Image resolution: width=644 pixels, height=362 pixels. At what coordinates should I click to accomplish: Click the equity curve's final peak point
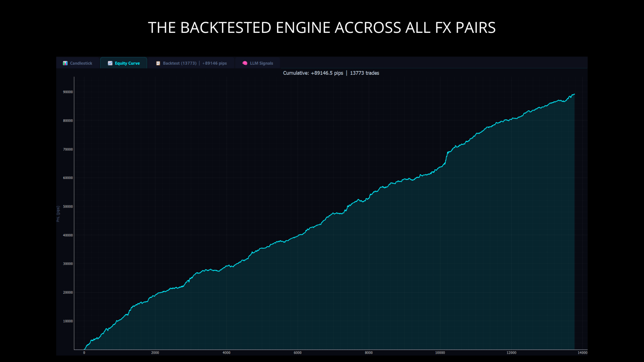(x=574, y=94)
